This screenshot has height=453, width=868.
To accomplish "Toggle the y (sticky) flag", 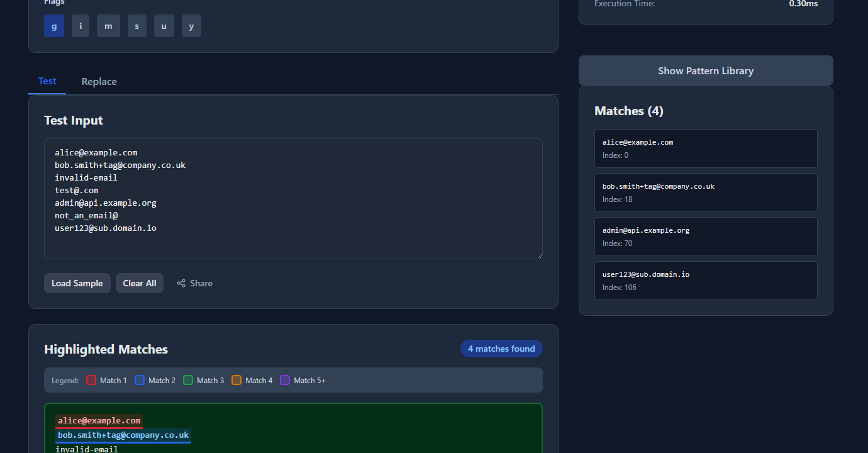I will [191, 26].
